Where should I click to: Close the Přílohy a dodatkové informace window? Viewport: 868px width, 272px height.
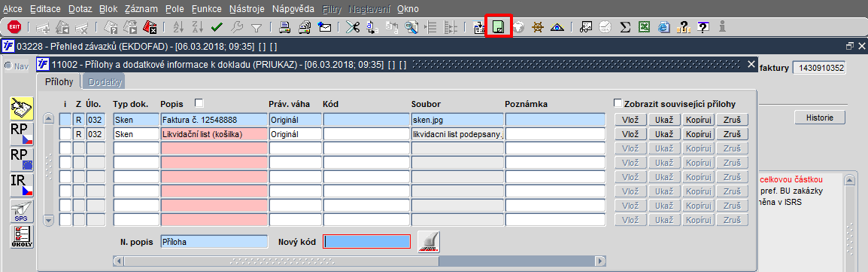click(x=751, y=65)
